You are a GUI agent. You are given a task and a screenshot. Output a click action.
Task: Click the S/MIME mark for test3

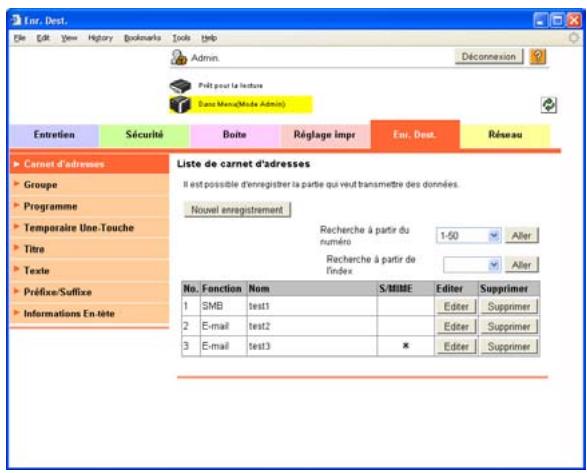(405, 346)
